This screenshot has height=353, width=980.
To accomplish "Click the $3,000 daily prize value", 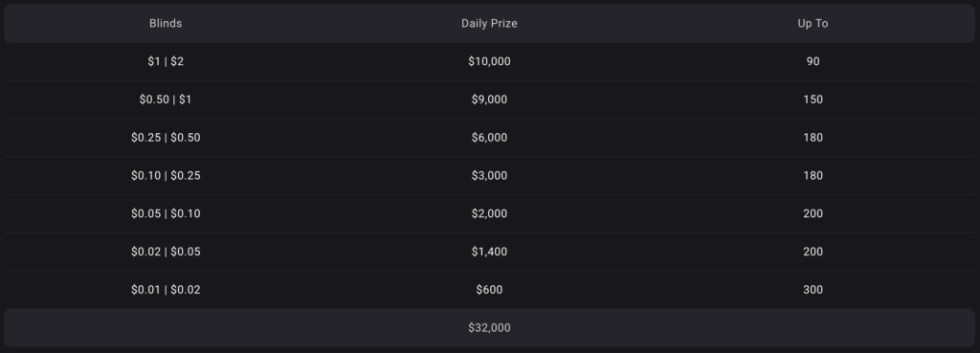I will click(489, 176).
